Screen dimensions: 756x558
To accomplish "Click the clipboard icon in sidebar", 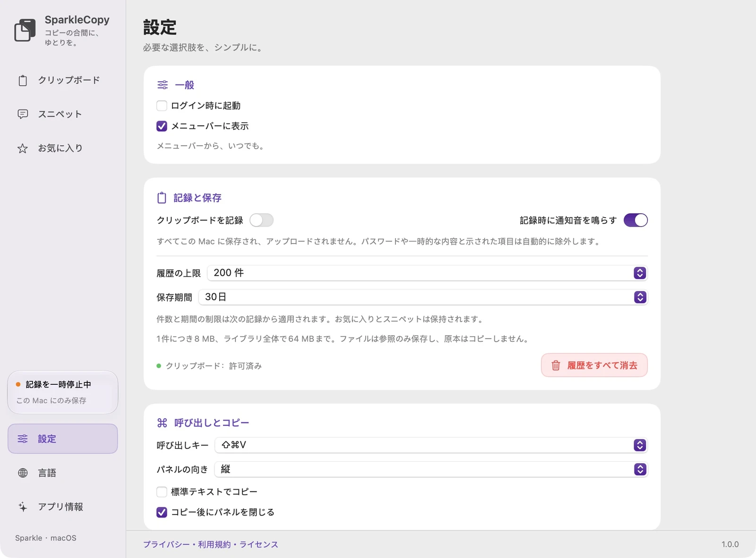I will click(23, 81).
